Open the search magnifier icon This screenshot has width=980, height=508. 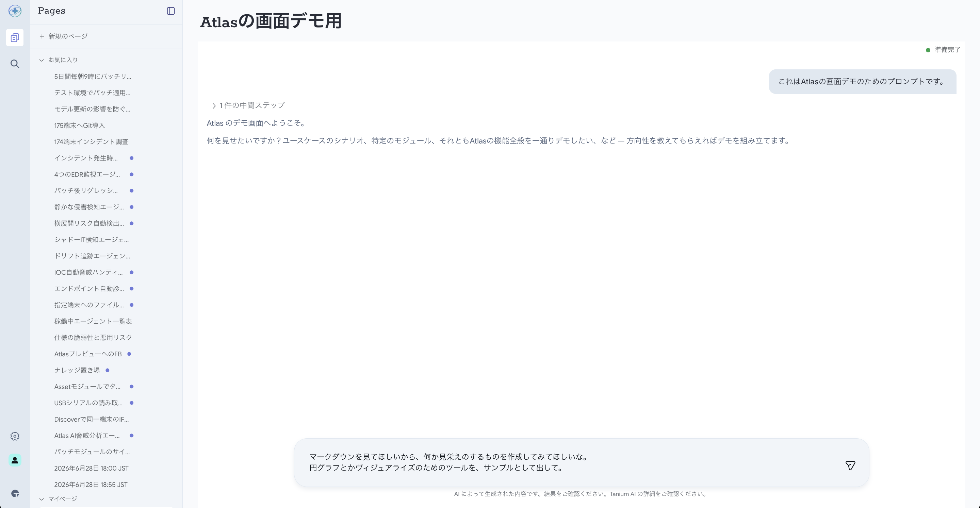[x=15, y=64]
